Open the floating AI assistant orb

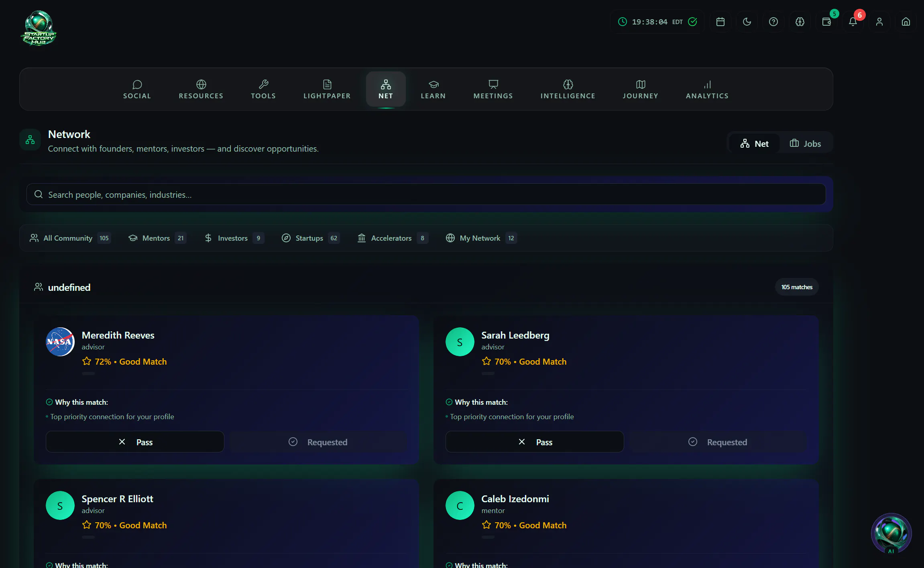click(x=891, y=534)
